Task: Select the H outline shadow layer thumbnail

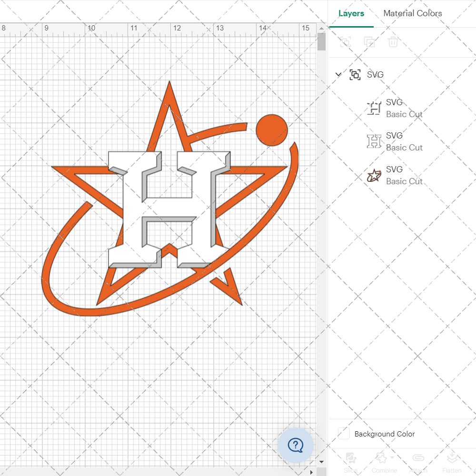Action: coord(374,108)
